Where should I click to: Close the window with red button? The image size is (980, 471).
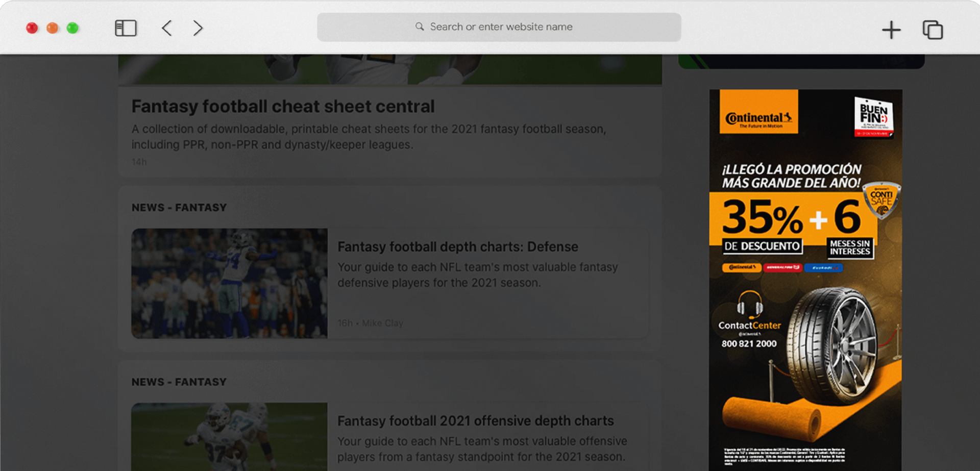pyautogui.click(x=32, y=28)
